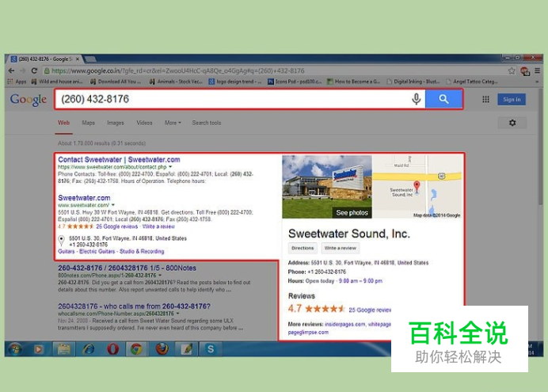Close the Google Search browser tab
This screenshot has height=392, width=548.
tap(78, 59)
